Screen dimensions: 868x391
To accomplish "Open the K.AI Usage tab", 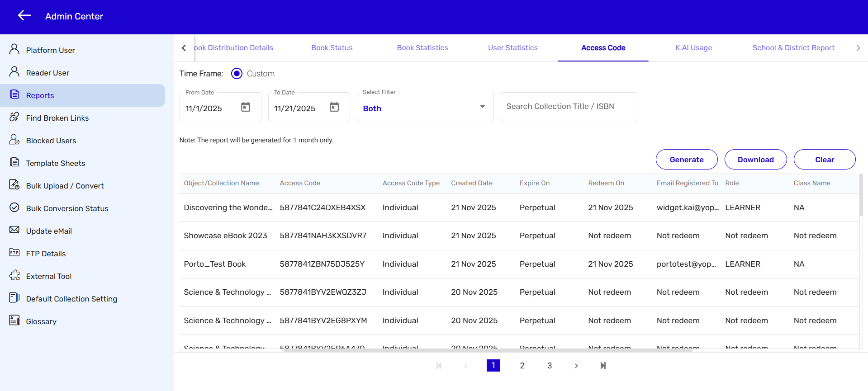I will click(693, 48).
